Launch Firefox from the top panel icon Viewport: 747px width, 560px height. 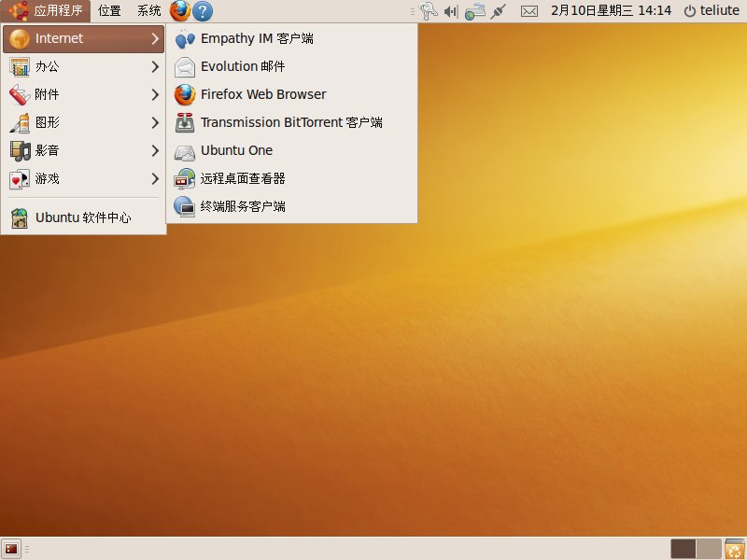(x=180, y=10)
